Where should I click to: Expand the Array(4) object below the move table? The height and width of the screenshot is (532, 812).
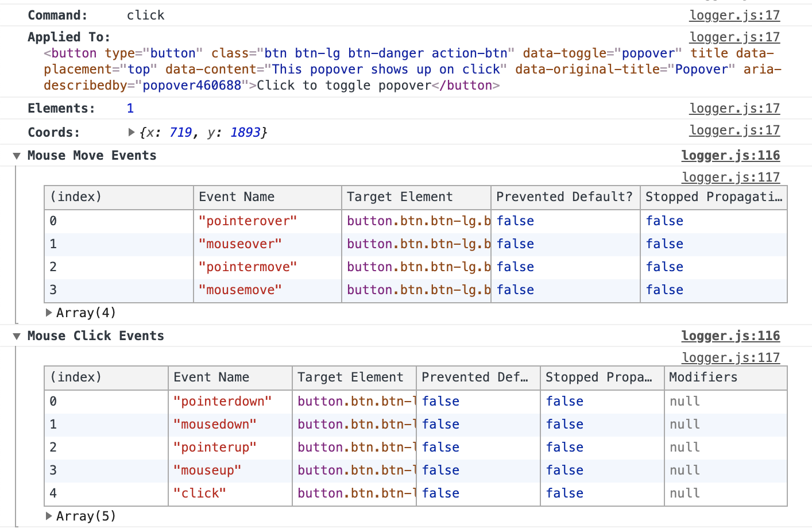49,313
